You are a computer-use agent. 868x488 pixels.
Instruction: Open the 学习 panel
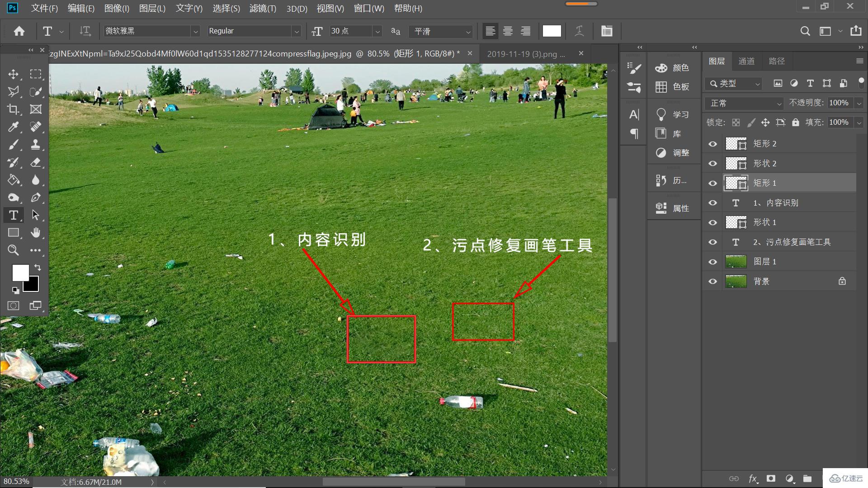tap(672, 115)
